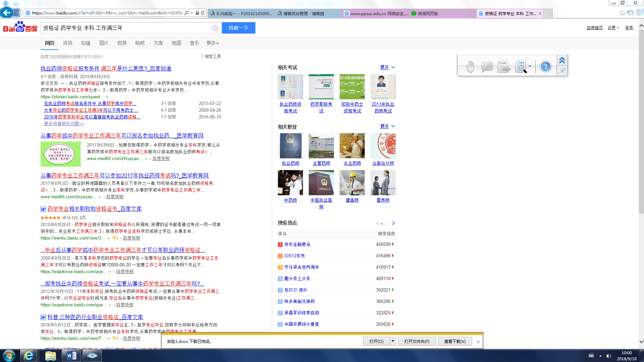This screenshot has width=644, height=362.
Task: Open the favorites star icon
Action: [631, 13]
